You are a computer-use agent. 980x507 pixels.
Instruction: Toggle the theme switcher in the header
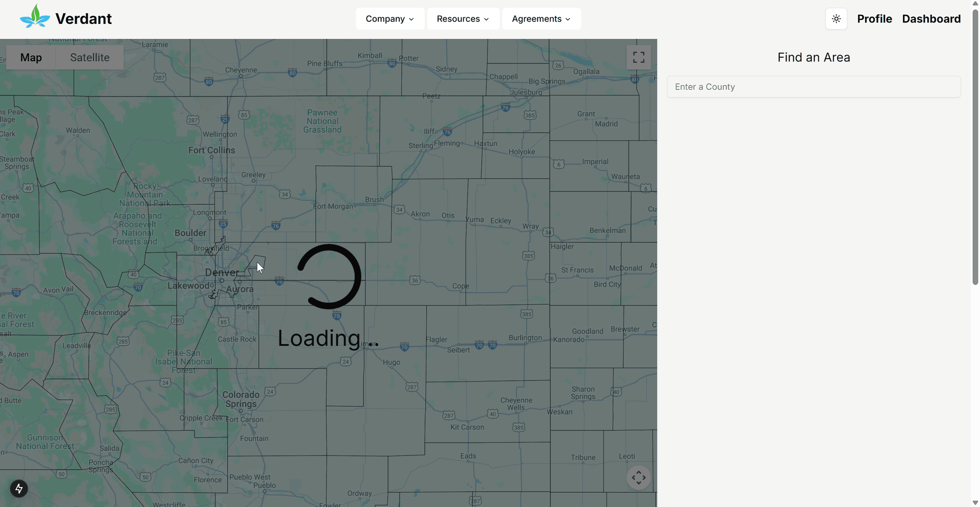(836, 18)
